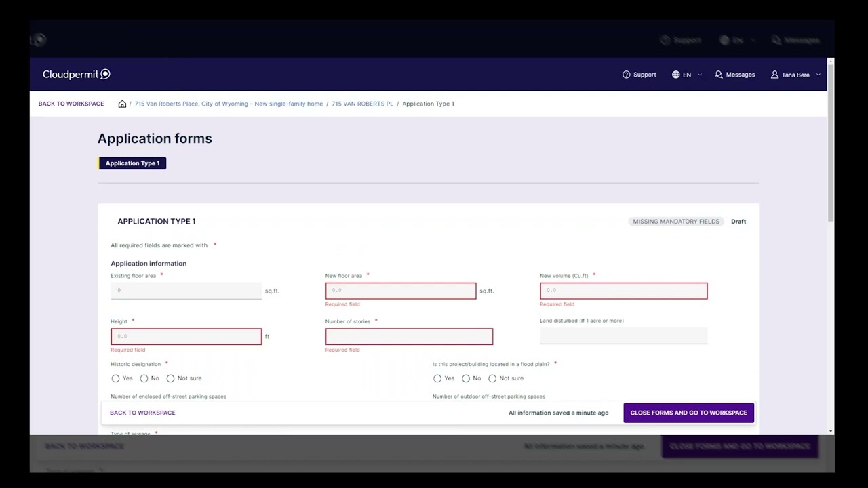Select the Application Type 1 tab

pos(132,163)
